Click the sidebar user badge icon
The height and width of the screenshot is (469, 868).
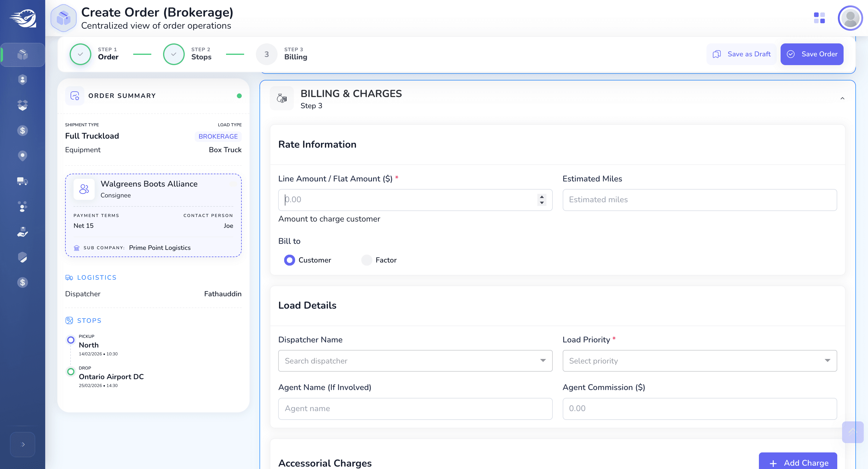(23, 80)
